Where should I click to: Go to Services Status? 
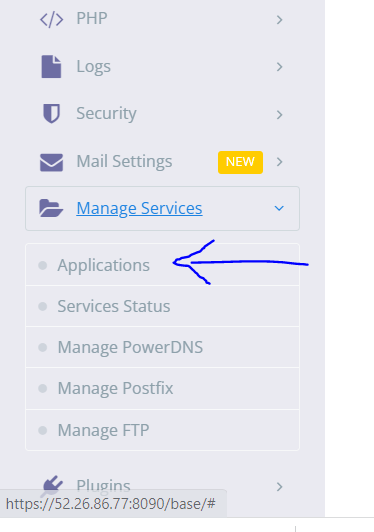163,306
